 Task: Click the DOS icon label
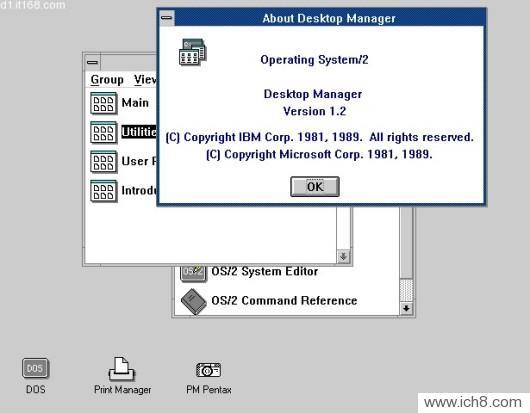tap(35, 389)
